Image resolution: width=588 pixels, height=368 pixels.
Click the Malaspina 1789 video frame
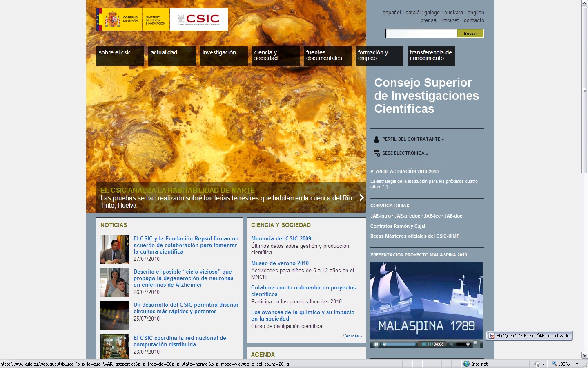pos(426,301)
